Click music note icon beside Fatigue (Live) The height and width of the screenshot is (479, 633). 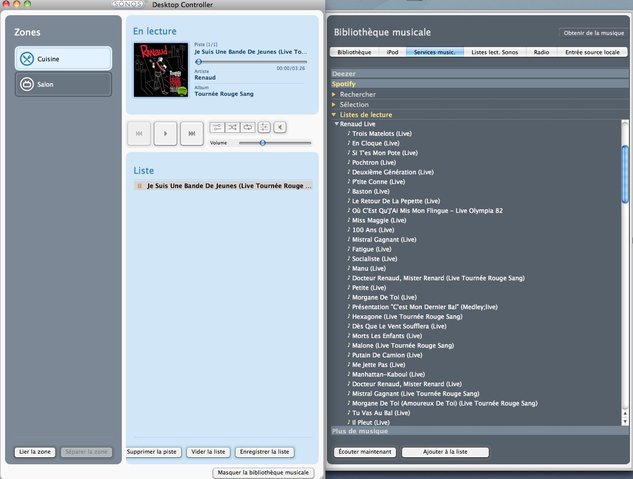pos(349,249)
